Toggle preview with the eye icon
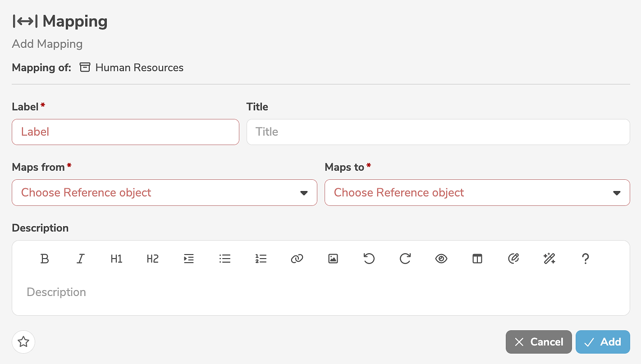The height and width of the screenshot is (364, 641). 441,259
